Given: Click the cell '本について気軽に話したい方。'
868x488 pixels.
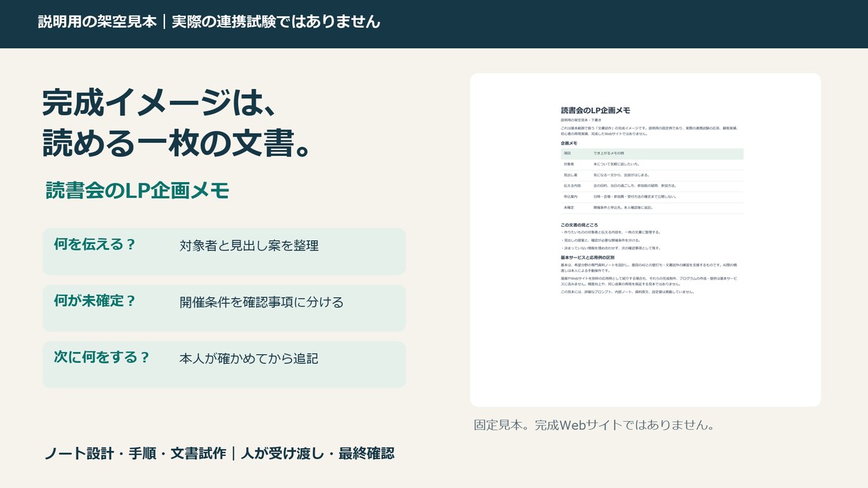Looking at the screenshot, I should point(617,164).
